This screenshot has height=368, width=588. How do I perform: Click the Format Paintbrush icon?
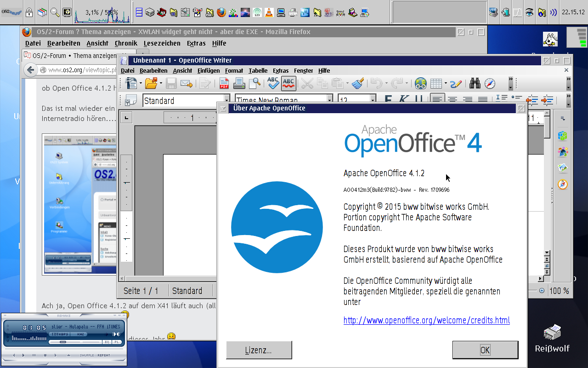[358, 83]
